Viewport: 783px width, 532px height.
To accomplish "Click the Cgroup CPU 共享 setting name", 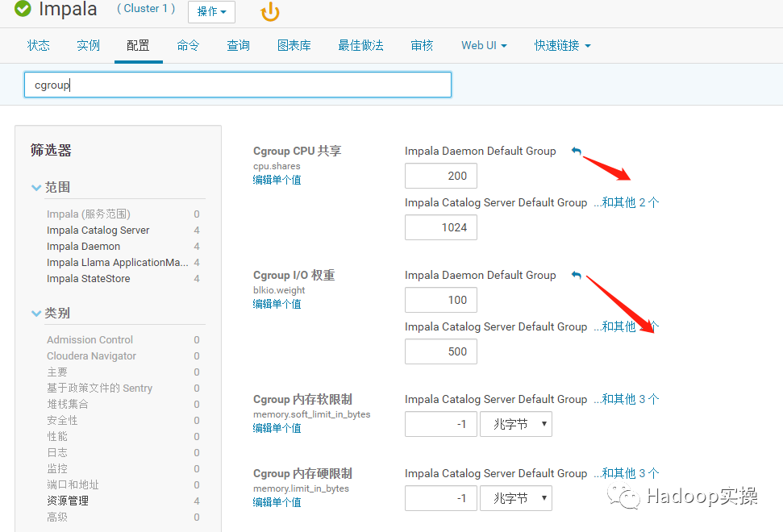I will (297, 151).
